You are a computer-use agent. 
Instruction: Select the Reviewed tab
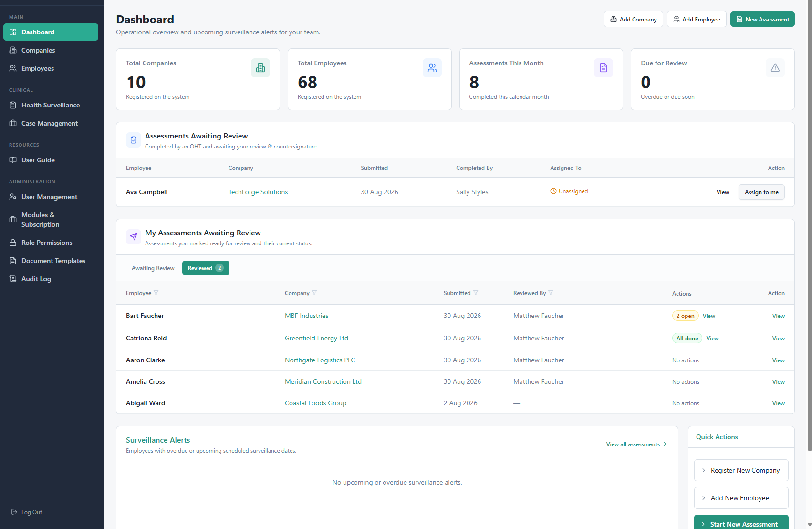click(206, 268)
